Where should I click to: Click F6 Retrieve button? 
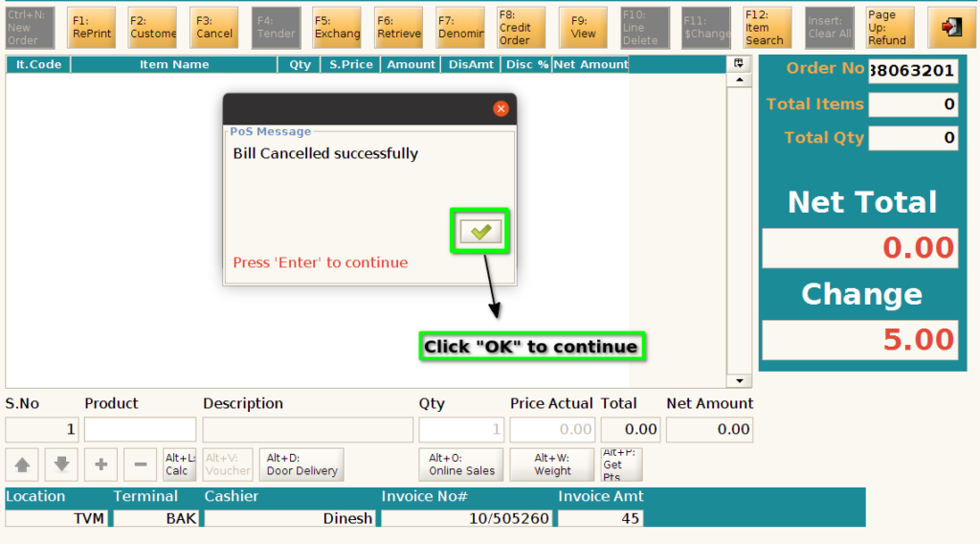(399, 28)
